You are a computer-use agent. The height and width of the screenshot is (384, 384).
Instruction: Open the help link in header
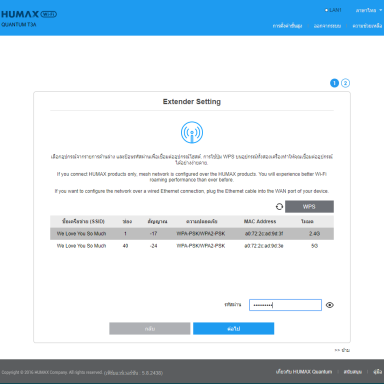click(x=367, y=26)
